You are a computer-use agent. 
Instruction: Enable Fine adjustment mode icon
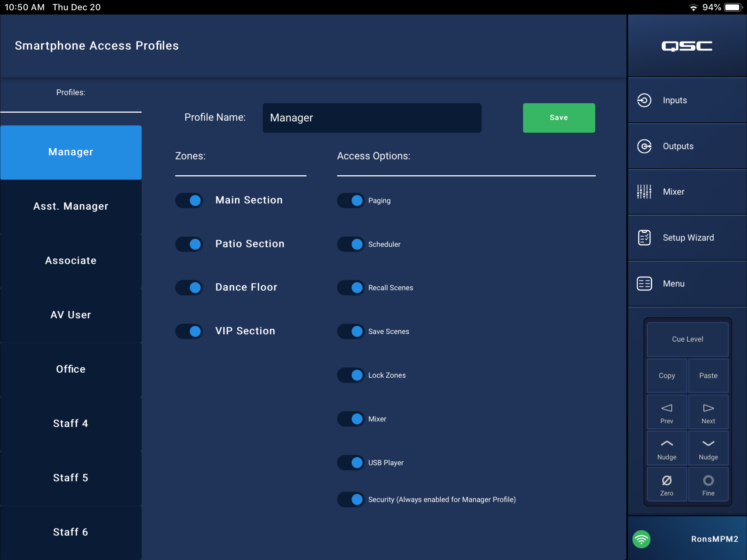tap(708, 480)
